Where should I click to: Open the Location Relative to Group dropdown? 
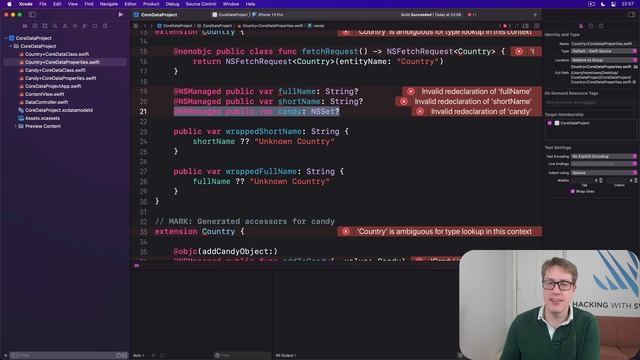(x=604, y=60)
